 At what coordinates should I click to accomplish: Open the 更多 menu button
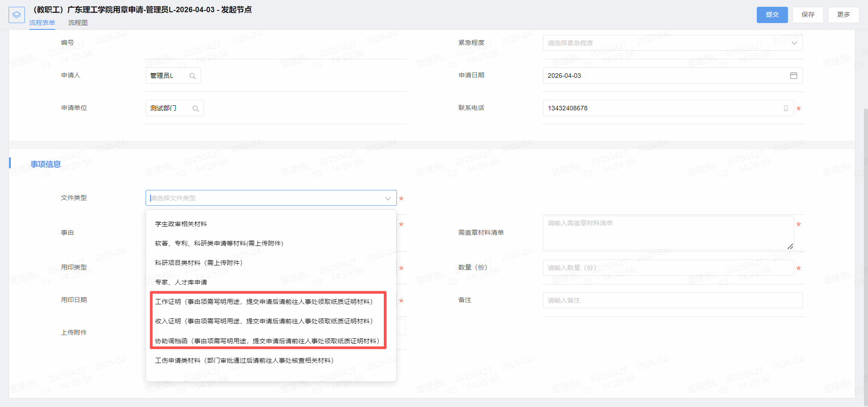(844, 15)
